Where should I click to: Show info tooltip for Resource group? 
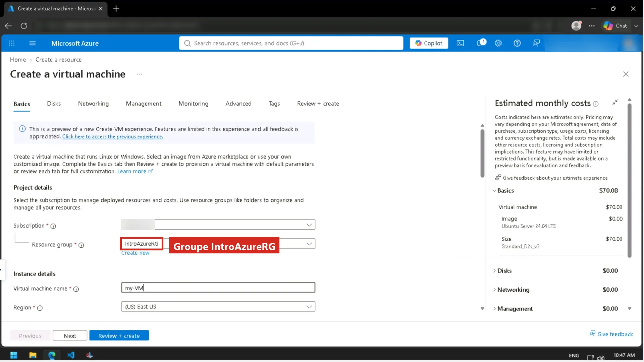[x=81, y=245]
